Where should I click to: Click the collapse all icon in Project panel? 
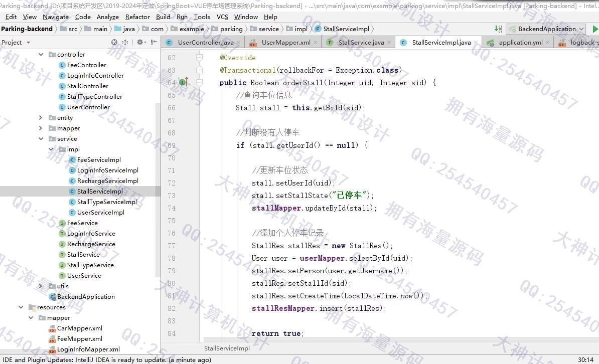tap(125, 42)
